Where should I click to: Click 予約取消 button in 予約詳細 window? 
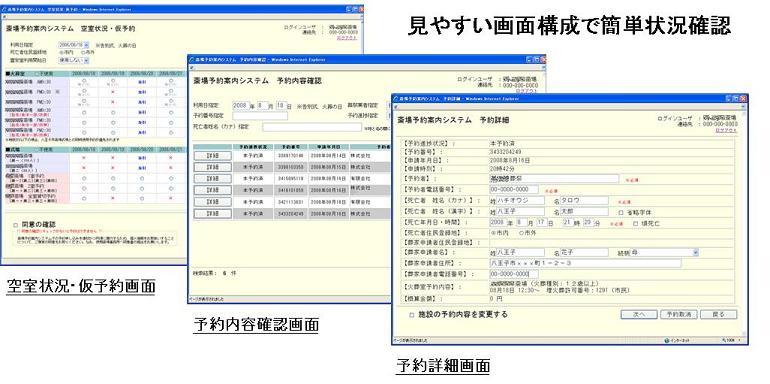pyautogui.click(x=679, y=314)
